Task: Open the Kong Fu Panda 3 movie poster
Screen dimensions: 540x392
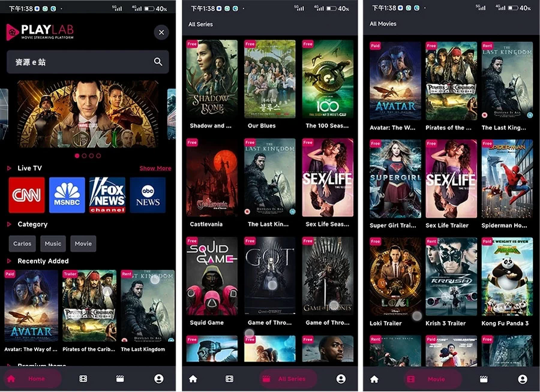Action: click(x=507, y=276)
